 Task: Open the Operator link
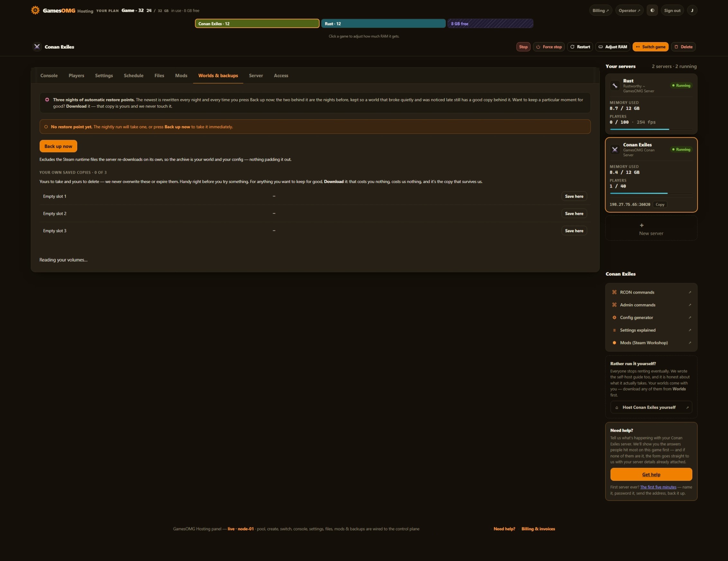coord(629,10)
